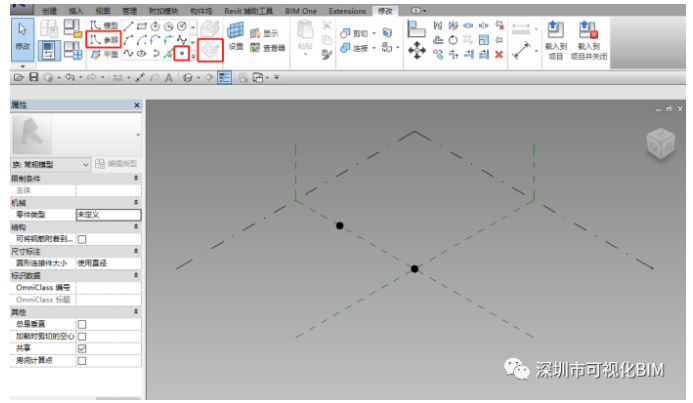Toggle 总是垂直 checkbox
Viewport: 693px width, 403px height.
point(82,324)
